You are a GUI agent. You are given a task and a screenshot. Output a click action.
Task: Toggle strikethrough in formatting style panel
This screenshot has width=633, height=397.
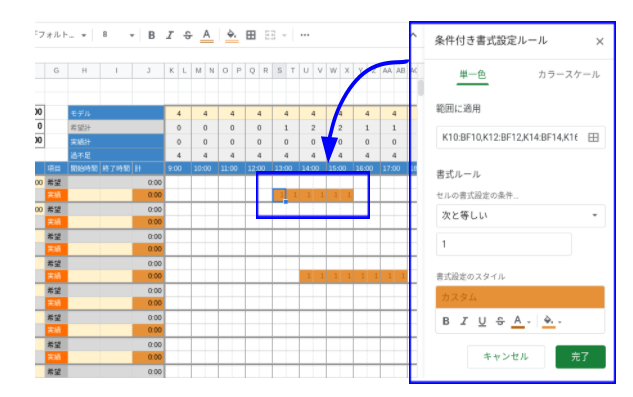(x=500, y=321)
